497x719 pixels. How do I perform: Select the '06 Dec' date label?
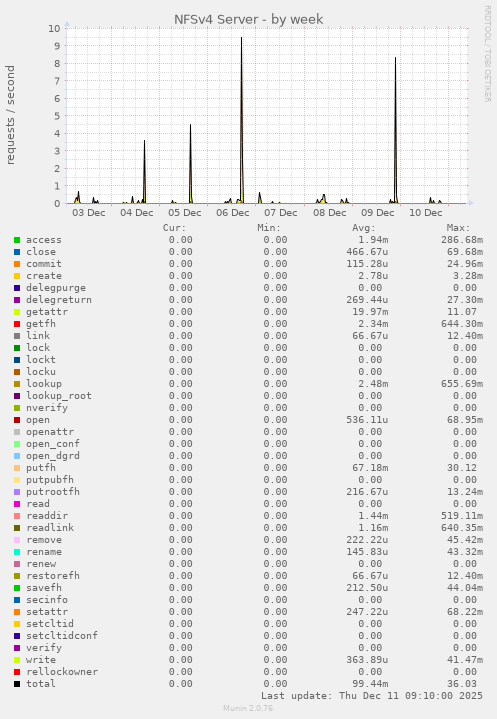click(233, 213)
